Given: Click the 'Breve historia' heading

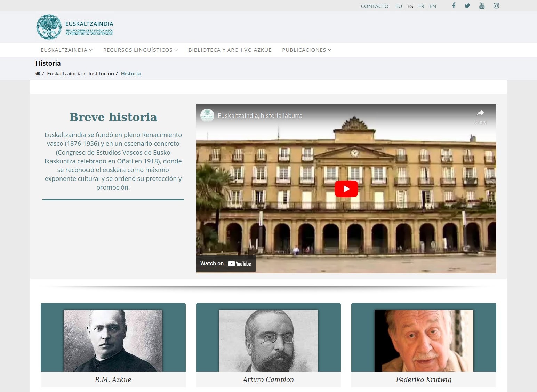Looking at the screenshot, I should 113,117.
